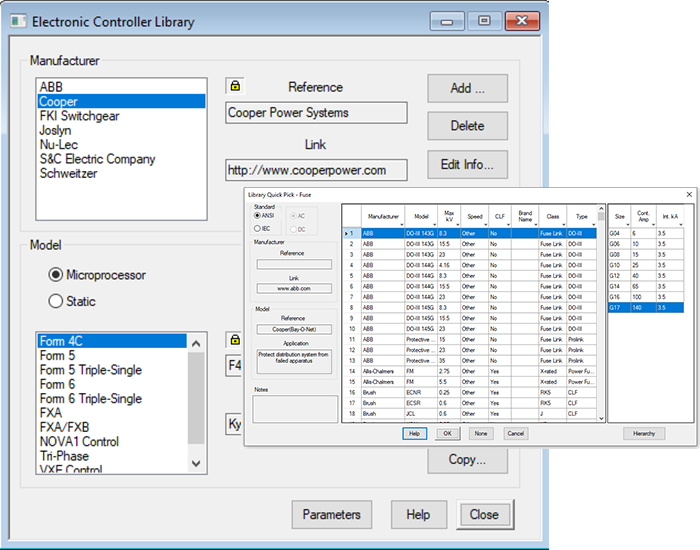
Task: Click the lock icon beside the manufacturer Reference label
Action: coord(235,86)
